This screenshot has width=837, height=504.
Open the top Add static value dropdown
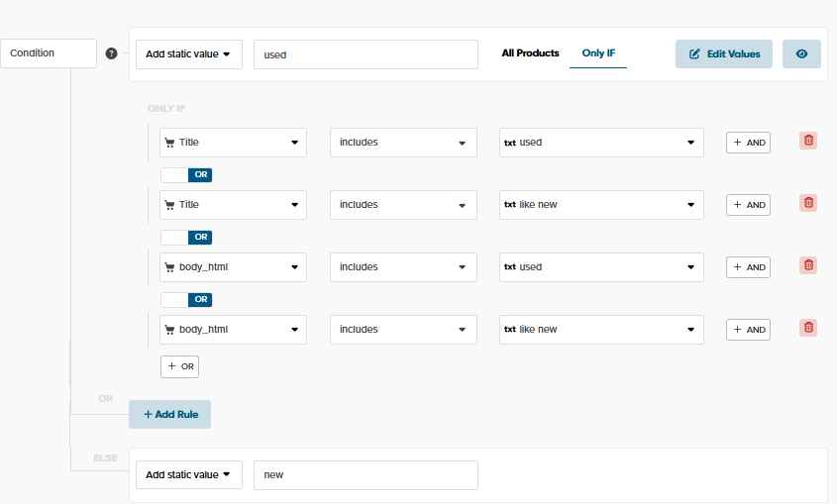point(189,54)
